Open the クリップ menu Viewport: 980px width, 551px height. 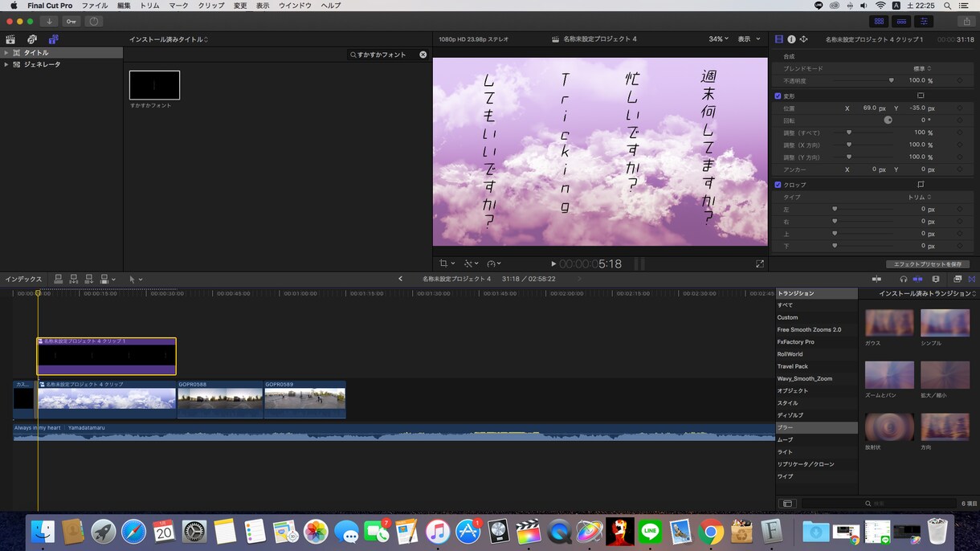211,6
